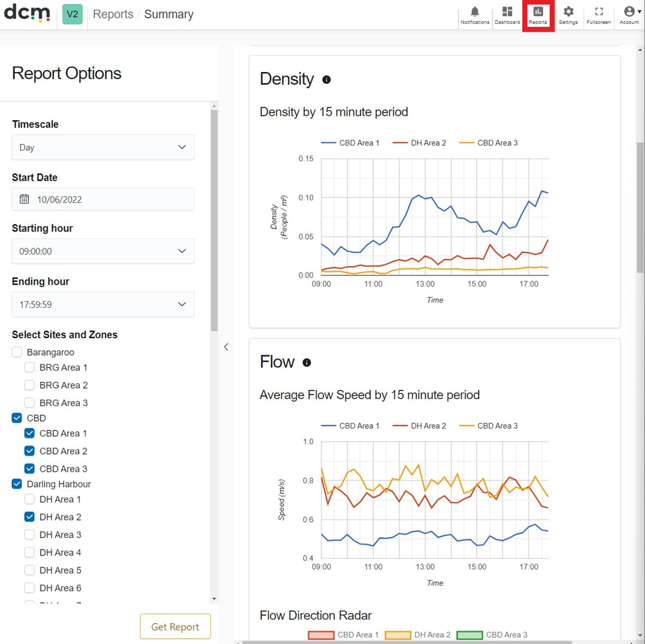
Task: Check the Barangaroo site checkbox
Action: [x=17, y=352]
